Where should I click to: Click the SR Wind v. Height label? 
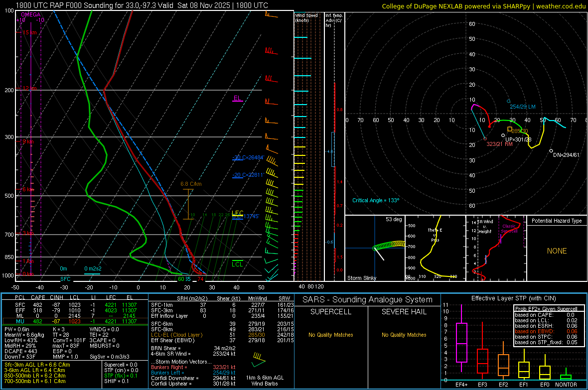pyautogui.click(x=485, y=227)
